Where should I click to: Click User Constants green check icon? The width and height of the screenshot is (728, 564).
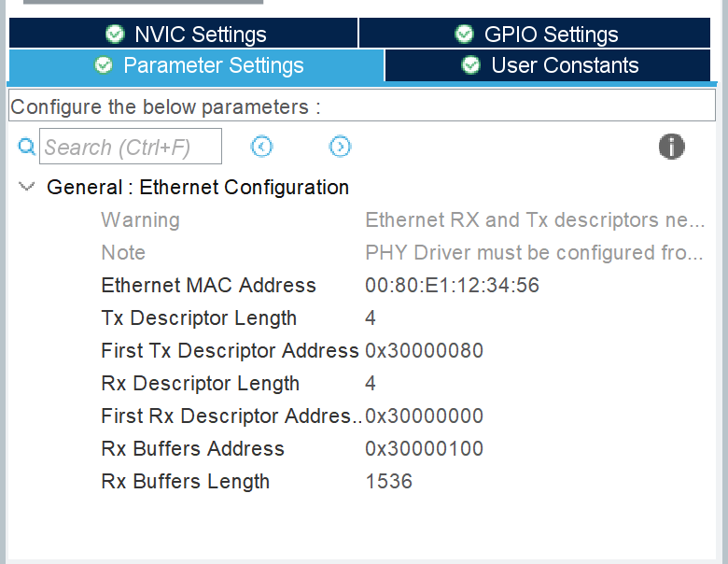(471, 65)
